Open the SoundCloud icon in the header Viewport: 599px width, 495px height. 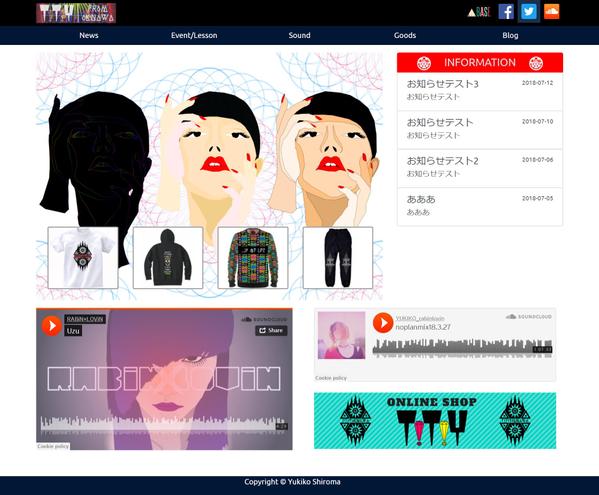click(x=552, y=12)
